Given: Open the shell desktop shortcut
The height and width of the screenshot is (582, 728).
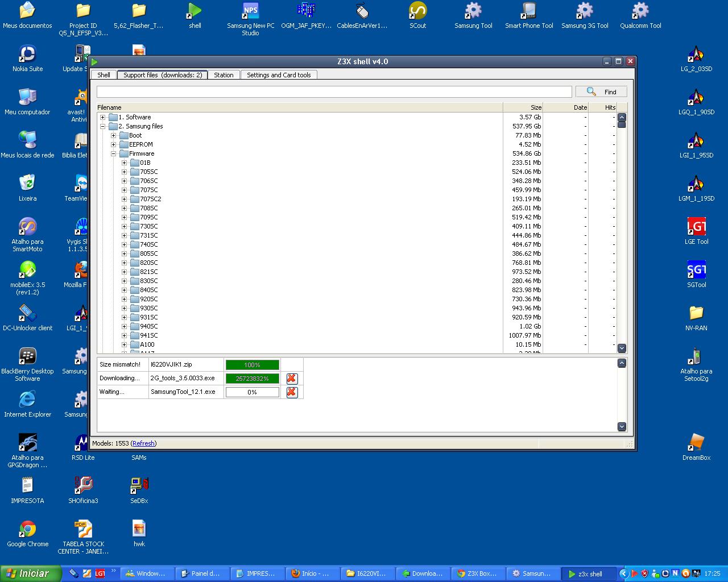Looking at the screenshot, I should [195, 15].
